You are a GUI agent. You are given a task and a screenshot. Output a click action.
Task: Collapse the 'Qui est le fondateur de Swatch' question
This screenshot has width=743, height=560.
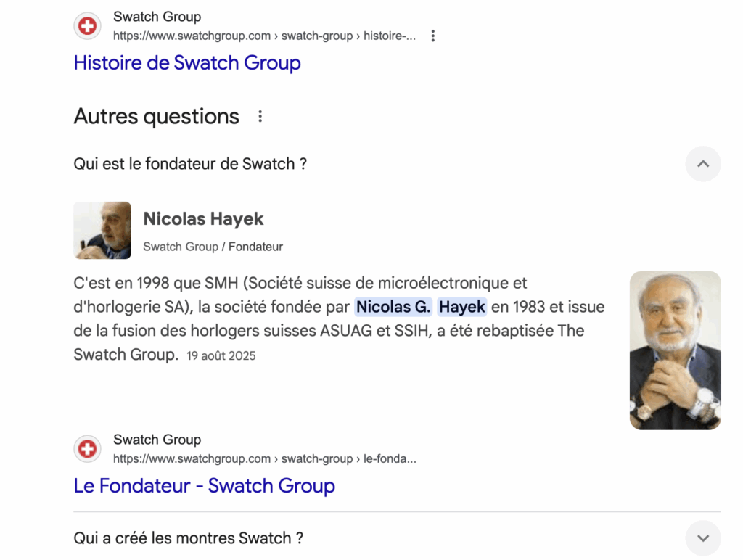[703, 164]
